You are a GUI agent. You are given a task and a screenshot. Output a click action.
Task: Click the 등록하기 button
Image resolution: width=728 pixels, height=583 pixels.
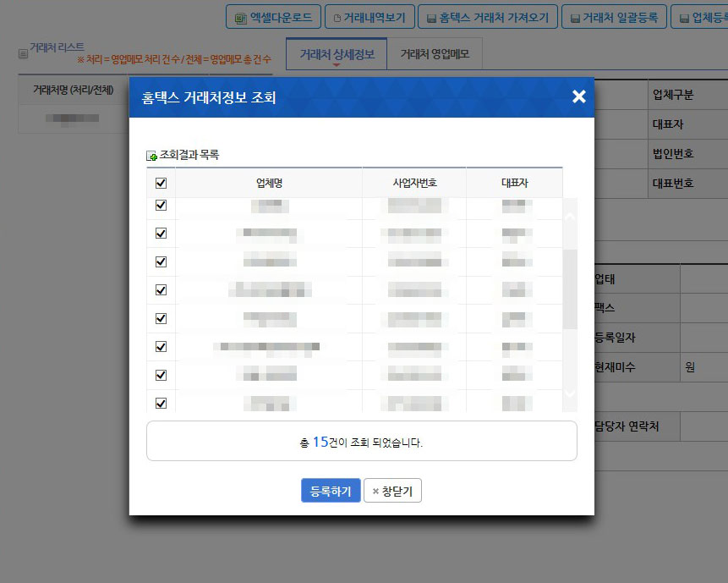tap(331, 491)
